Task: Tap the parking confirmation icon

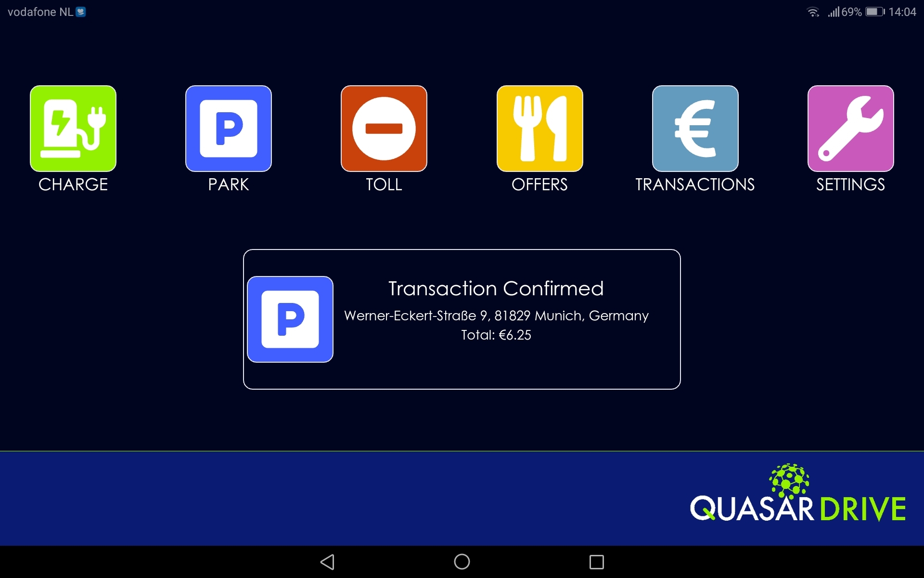Action: (x=290, y=319)
